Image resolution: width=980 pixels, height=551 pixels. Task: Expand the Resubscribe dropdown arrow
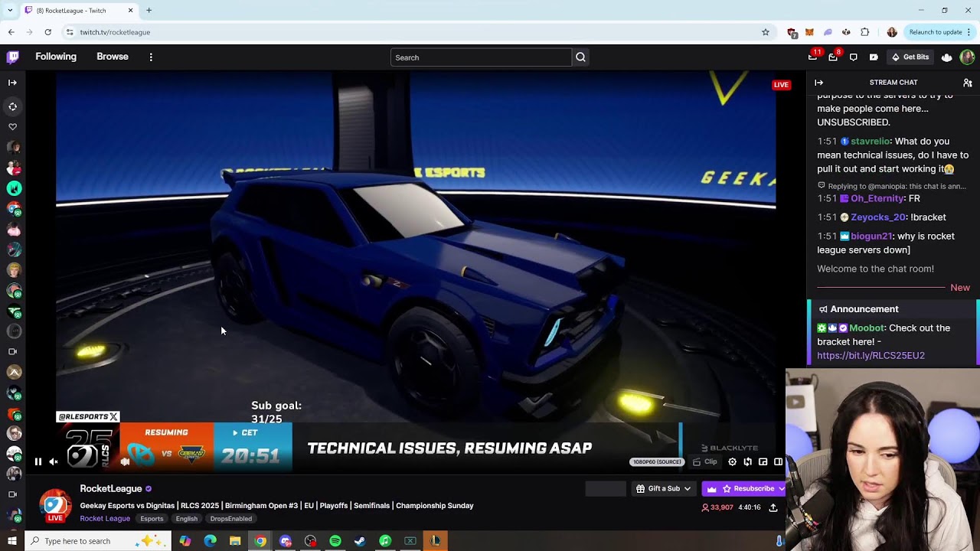(781, 488)
